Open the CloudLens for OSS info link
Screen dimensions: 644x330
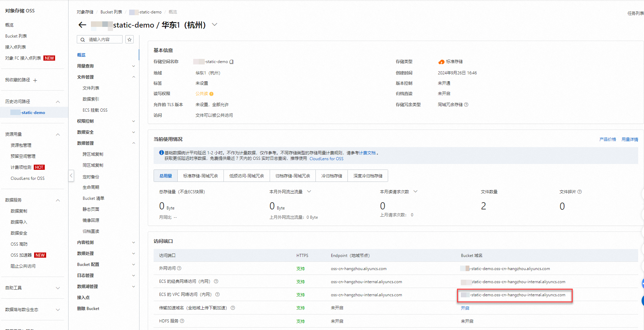(x=326, y=159)
